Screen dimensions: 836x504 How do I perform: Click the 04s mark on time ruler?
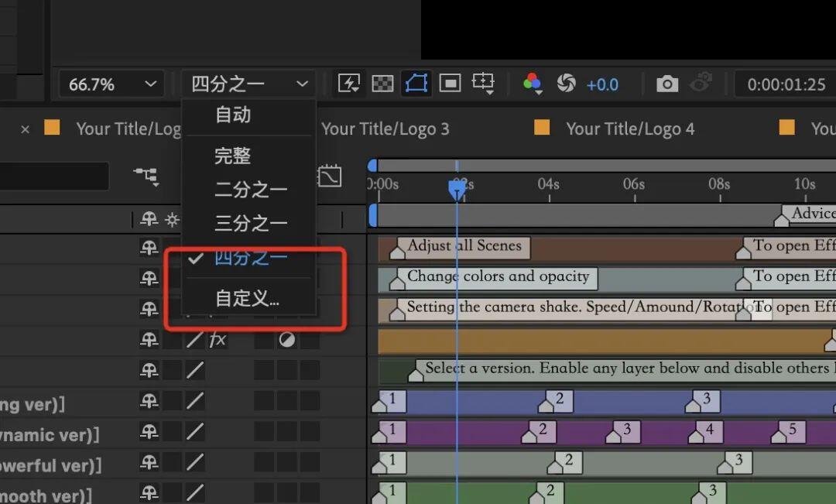pyautogui.click(x=549, y=184)
